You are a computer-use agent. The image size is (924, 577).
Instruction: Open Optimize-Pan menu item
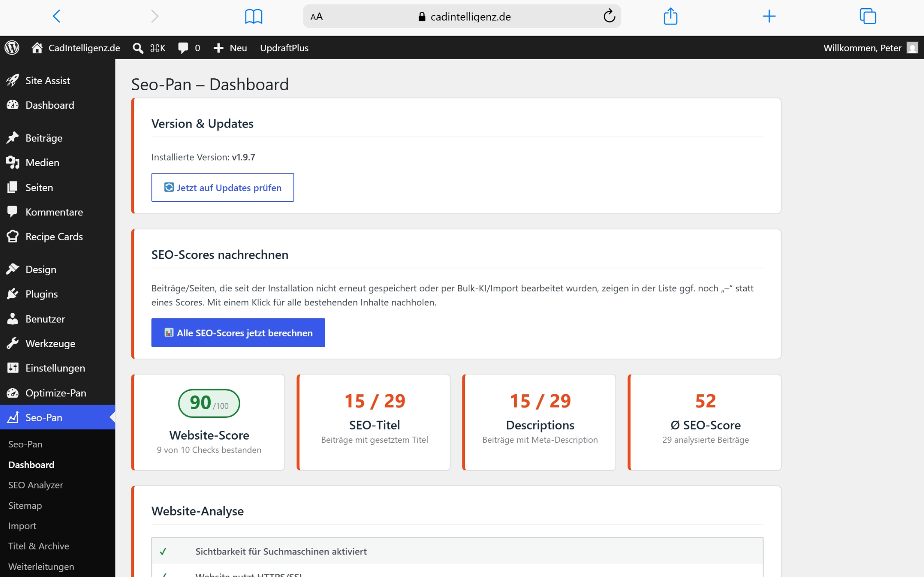[57, 393]
